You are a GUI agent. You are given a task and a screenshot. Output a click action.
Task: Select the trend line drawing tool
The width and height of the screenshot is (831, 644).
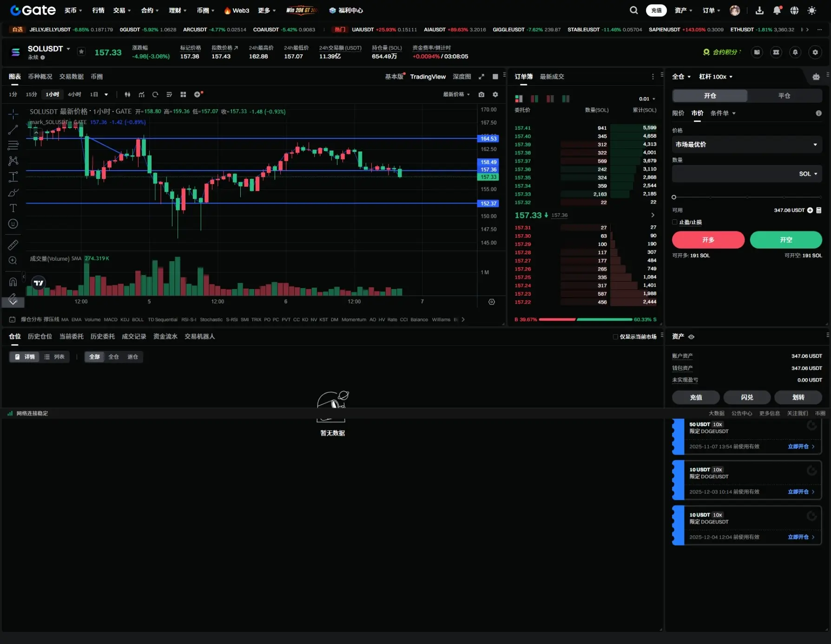tap(13, 130)
